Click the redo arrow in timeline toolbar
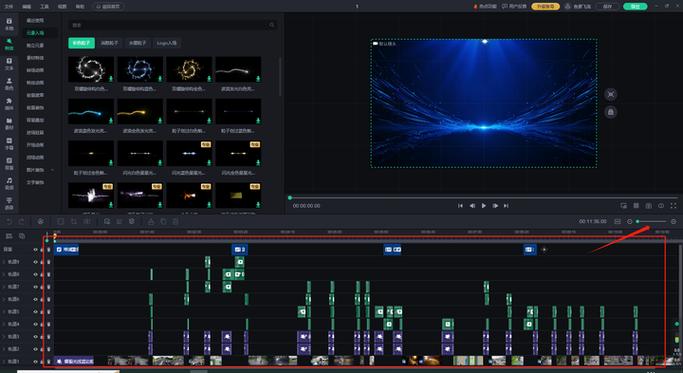683x373 pixels. 21,222
